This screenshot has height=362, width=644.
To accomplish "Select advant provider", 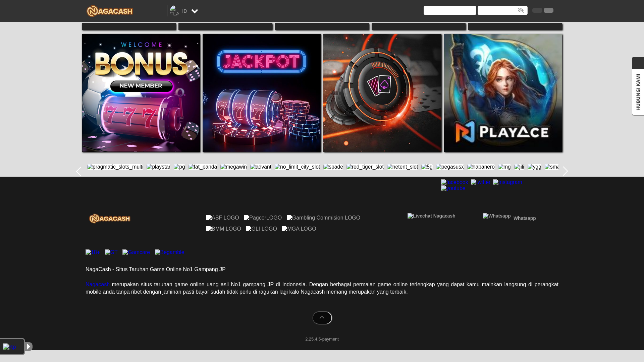I will (x=261, y=167).
